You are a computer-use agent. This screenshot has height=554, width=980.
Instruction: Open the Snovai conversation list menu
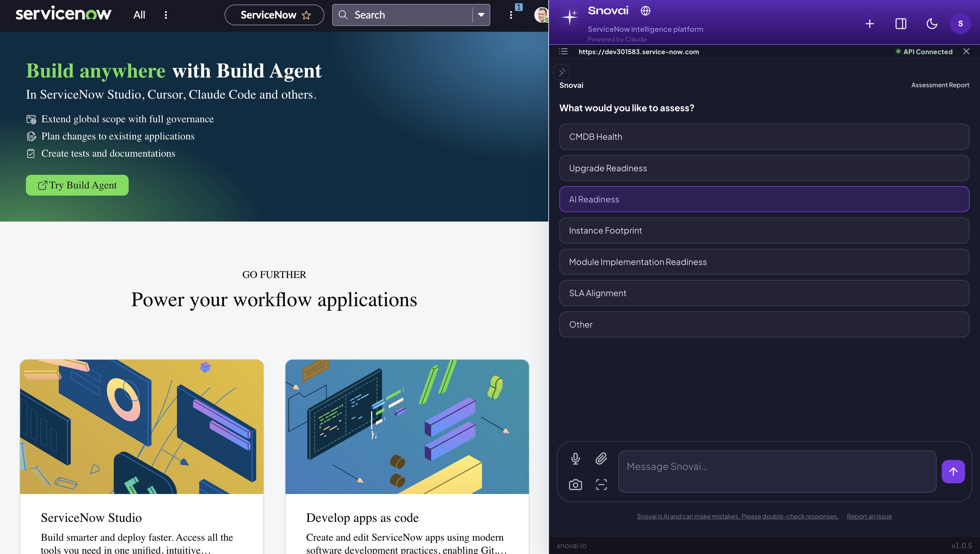click(x=563, y=51)
